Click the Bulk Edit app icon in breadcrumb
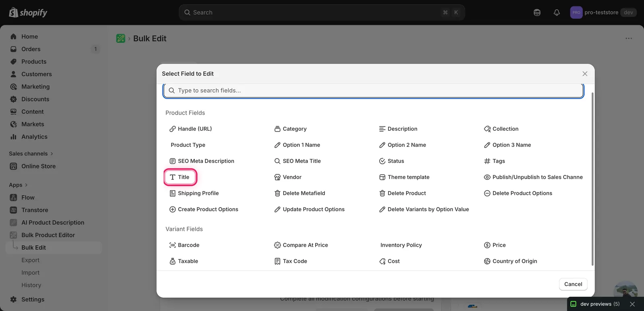The height and width of the screenshot is (311, 644). [120, 39]
